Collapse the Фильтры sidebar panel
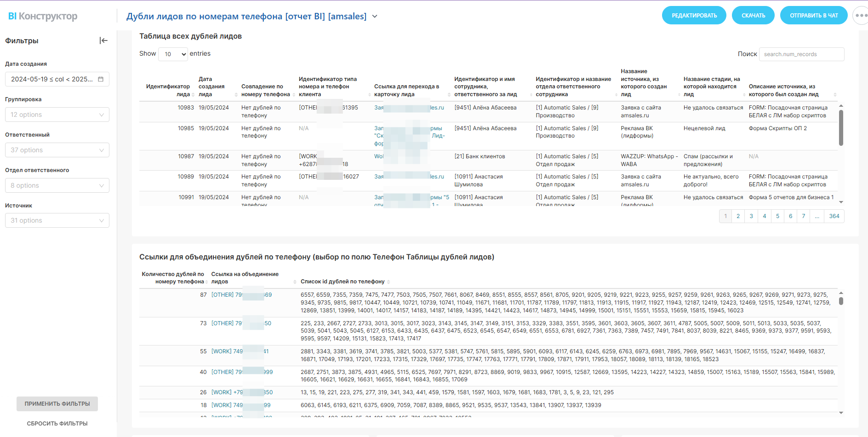Screen dimensions: 868x437 pos(103,40)
